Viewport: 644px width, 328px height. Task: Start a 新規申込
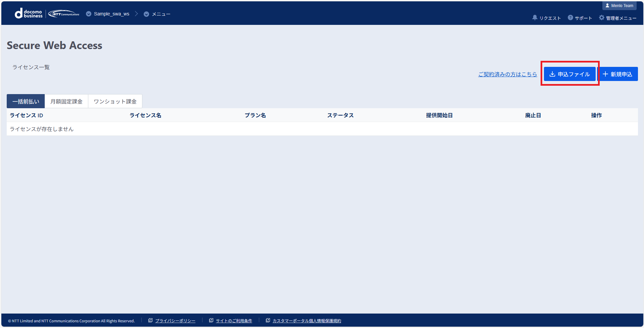click(x=618, y=74)
